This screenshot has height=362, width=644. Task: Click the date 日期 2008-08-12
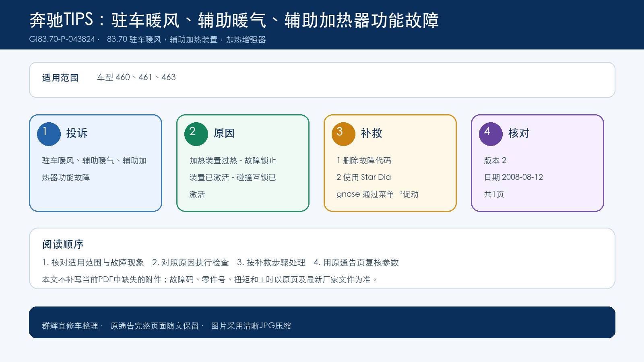point(514,177)
